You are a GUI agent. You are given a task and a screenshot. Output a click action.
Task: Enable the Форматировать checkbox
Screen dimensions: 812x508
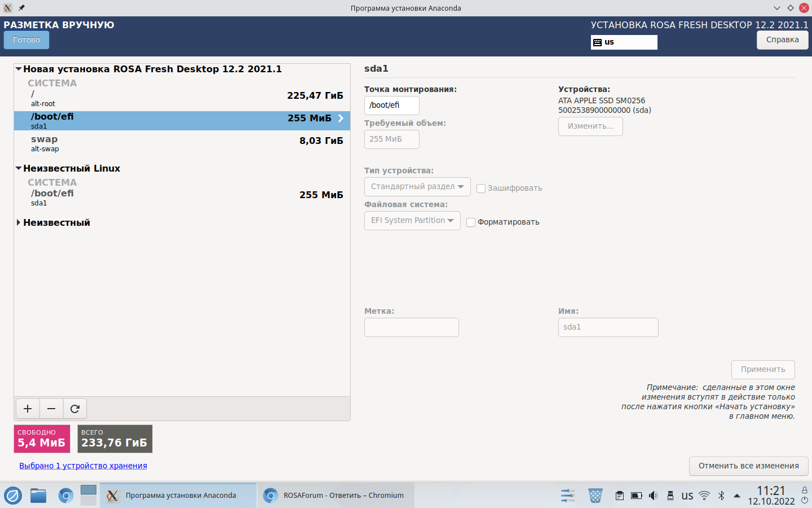tap(471, 222)
